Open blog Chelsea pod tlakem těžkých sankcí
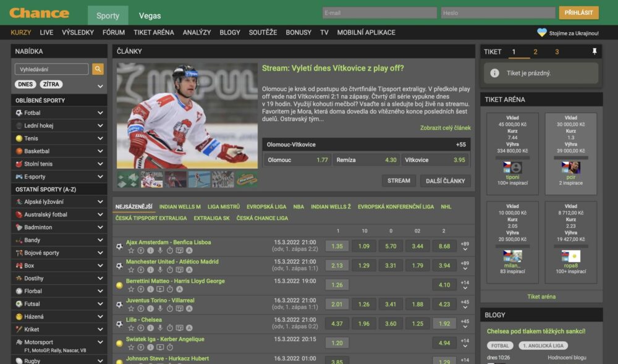Screen dimensions: 618x364 (x=536, y=331)
